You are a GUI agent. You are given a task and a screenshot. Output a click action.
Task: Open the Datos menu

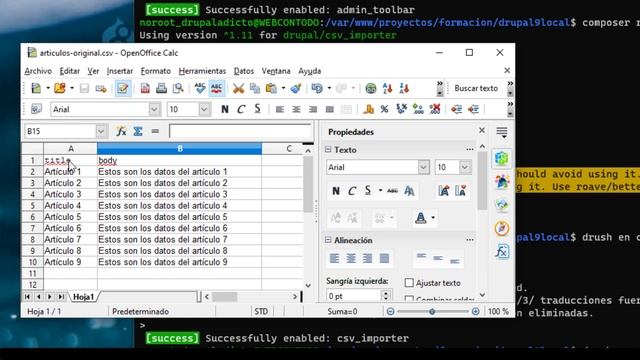[244, 71]
